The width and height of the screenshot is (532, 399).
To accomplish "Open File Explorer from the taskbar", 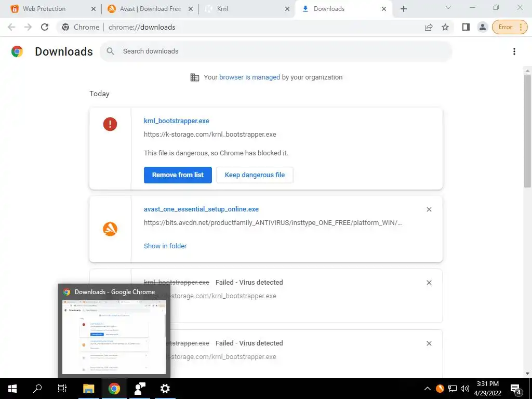I will pos(89,389).
